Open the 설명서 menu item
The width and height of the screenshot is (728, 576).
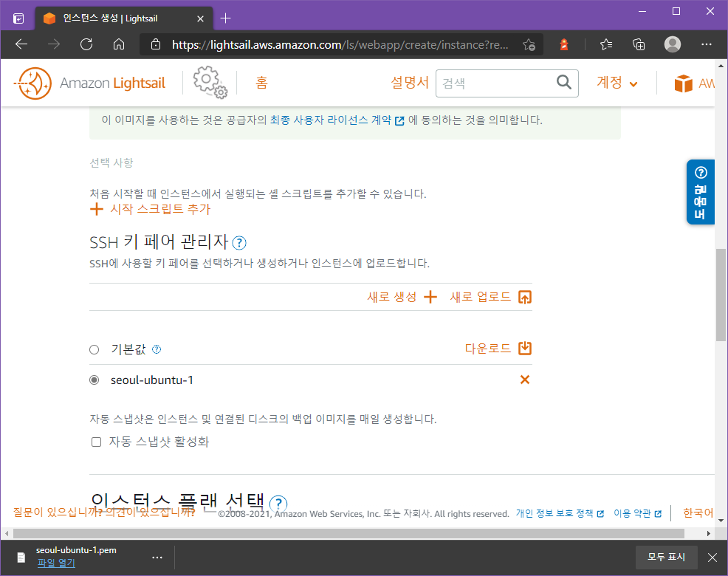coord(410,83)
